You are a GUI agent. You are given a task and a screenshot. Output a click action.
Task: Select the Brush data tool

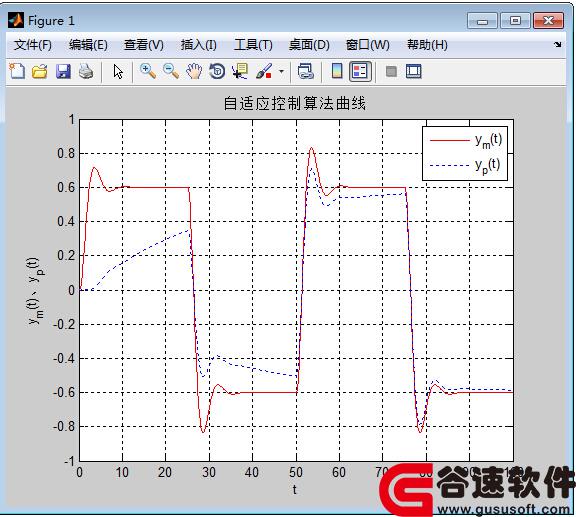(x=264, y=71)
